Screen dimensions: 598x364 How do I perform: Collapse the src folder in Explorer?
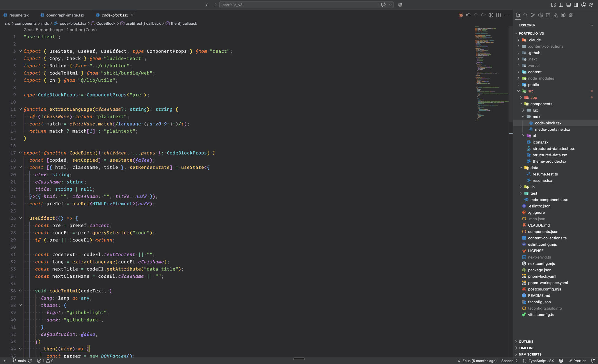pyautogui.click(x=518, y=91)
